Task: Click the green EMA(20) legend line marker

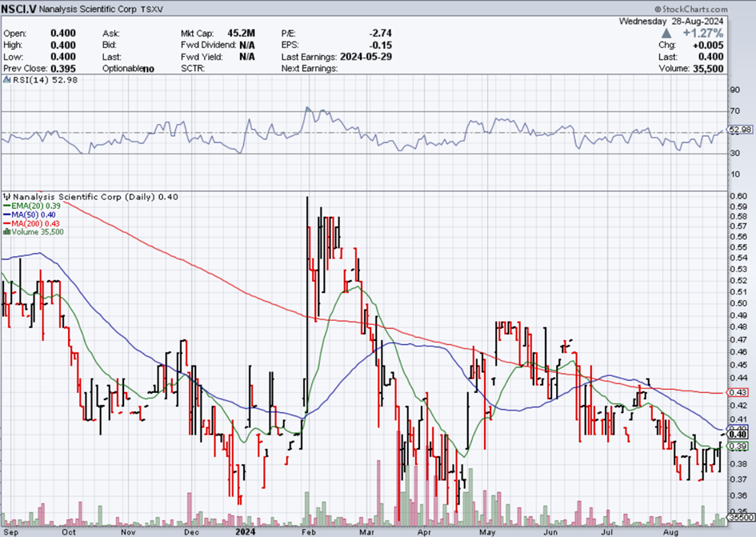Action: (x=6, y=206)
